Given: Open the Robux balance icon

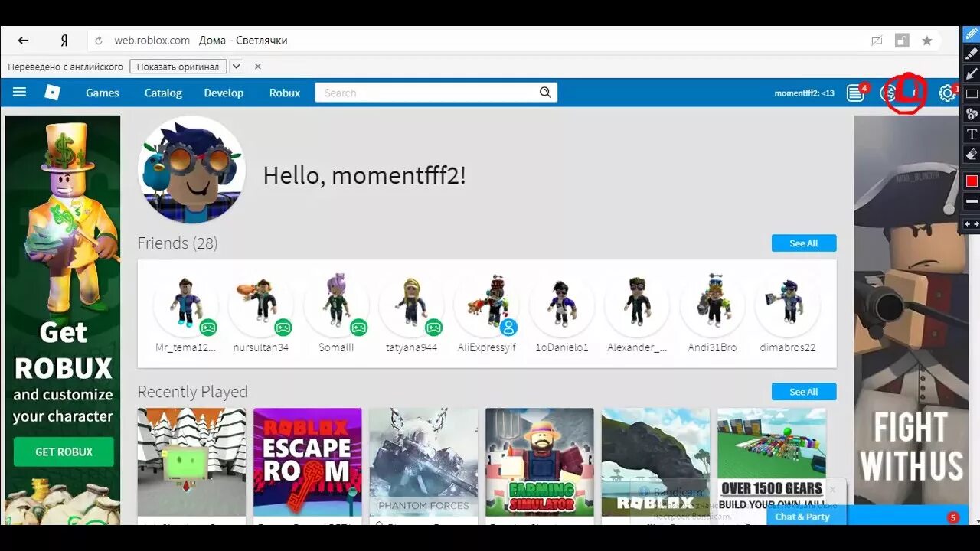Looking at the screenshot, I should click(x=888, y=93).
